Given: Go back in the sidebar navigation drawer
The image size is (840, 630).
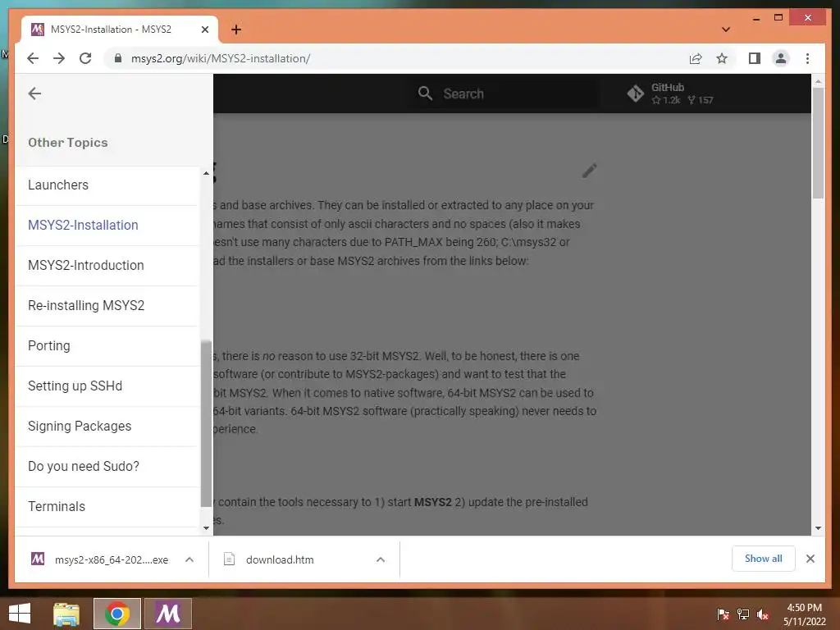Looking at the screenshot, I should [34, 94].
